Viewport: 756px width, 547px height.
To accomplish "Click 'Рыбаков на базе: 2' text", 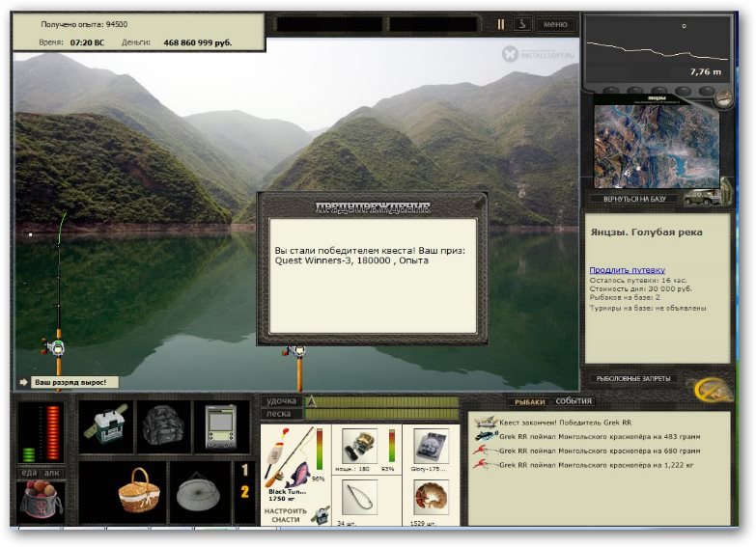I will click(x=625, y=297).
